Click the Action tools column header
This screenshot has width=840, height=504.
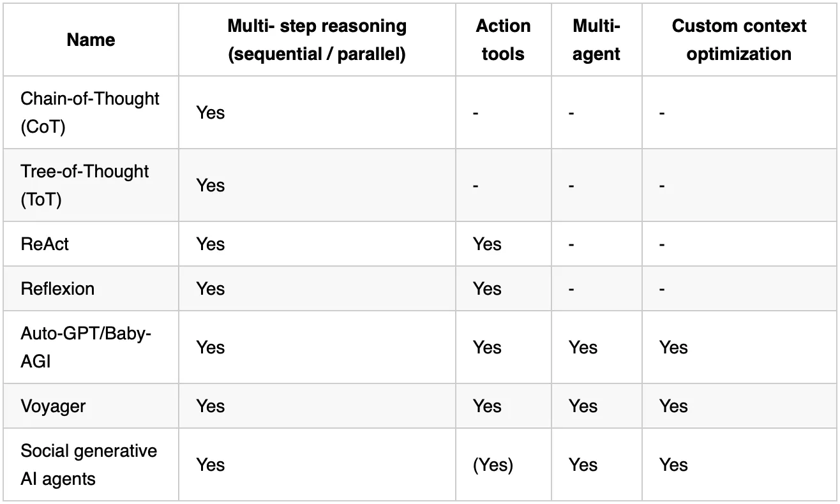click(x=503, y=40)
